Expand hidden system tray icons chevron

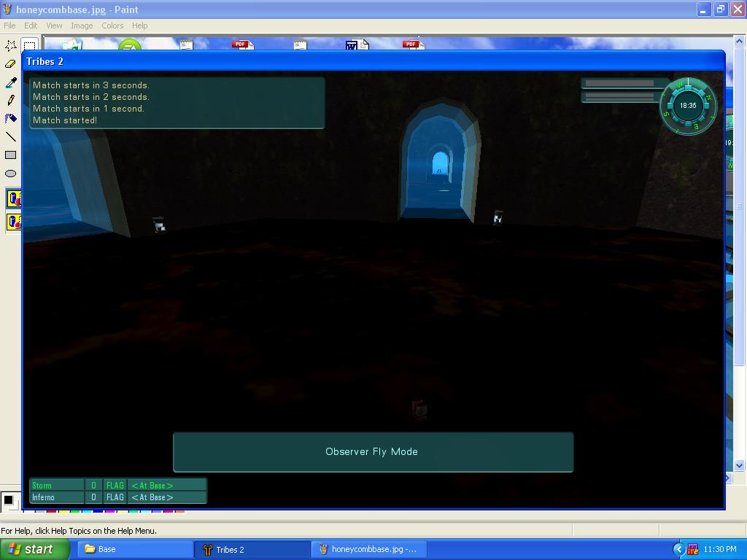[678, 550]
